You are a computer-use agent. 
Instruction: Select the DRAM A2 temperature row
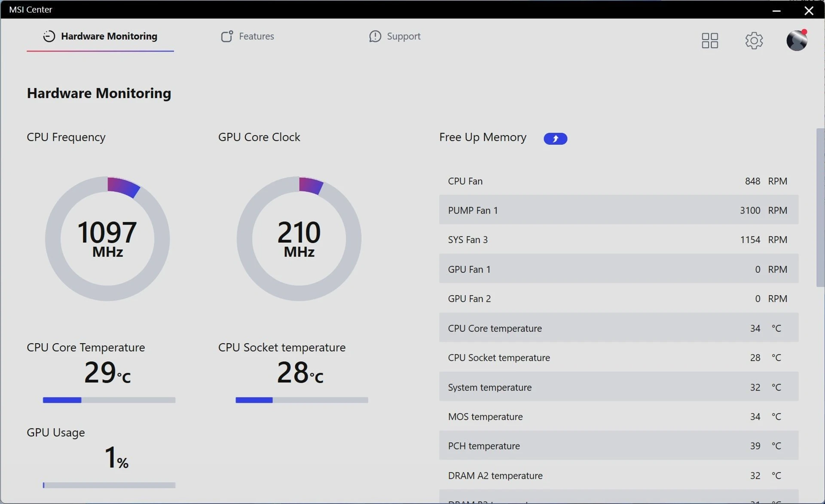619,475
